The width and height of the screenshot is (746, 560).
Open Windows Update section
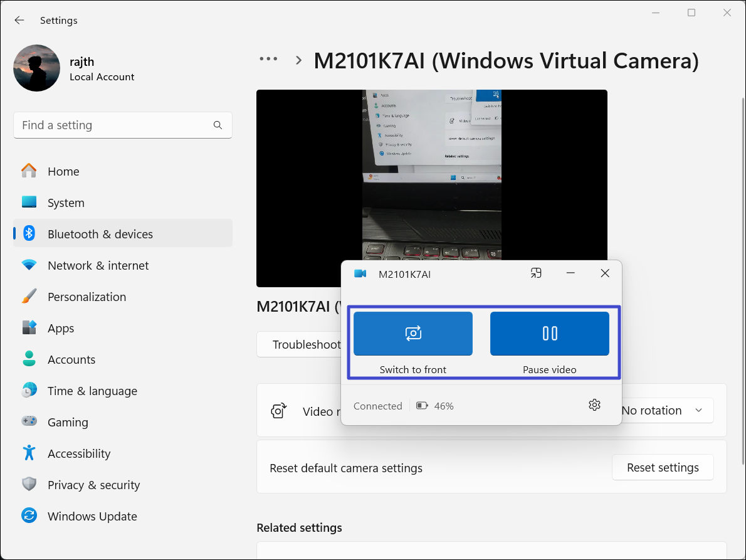92,516
